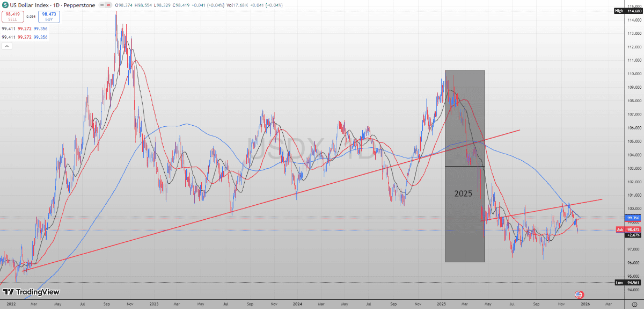The height and width of the screenshot is (309, 644).
Task: Click the US flag economic event marker
Action: tap(579, 294)
